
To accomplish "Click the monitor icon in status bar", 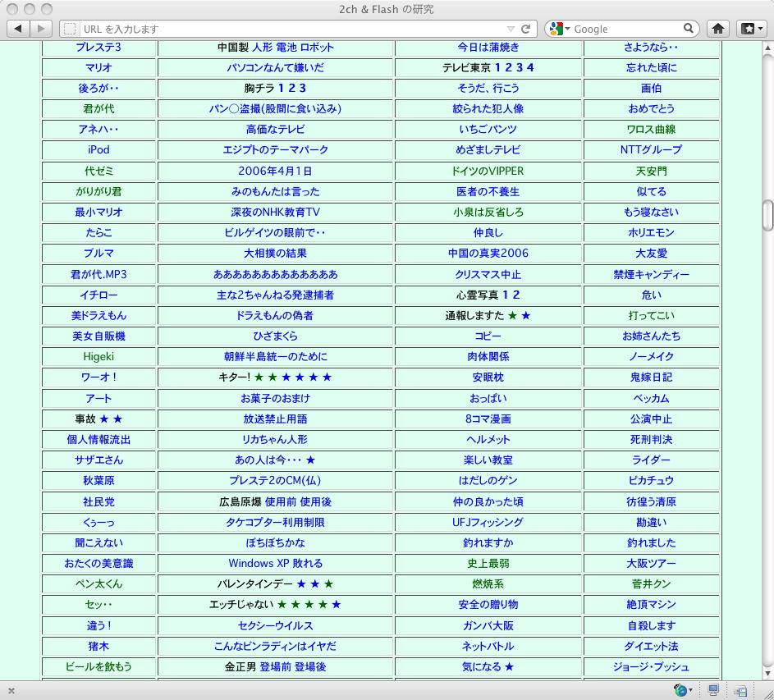I will pos(713,690).
